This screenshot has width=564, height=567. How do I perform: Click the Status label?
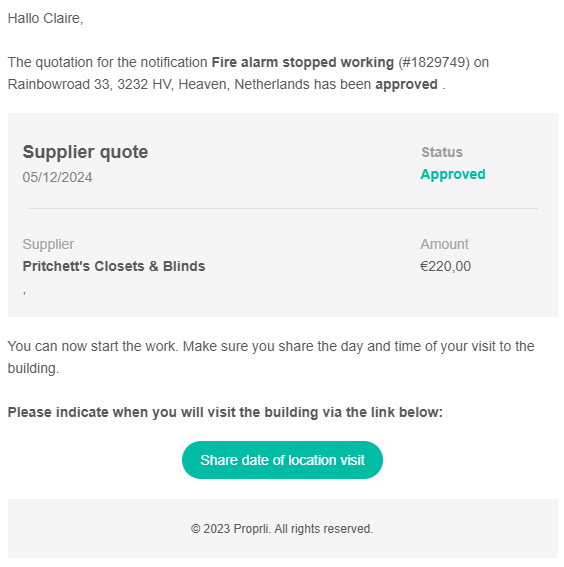click(442, 152)
